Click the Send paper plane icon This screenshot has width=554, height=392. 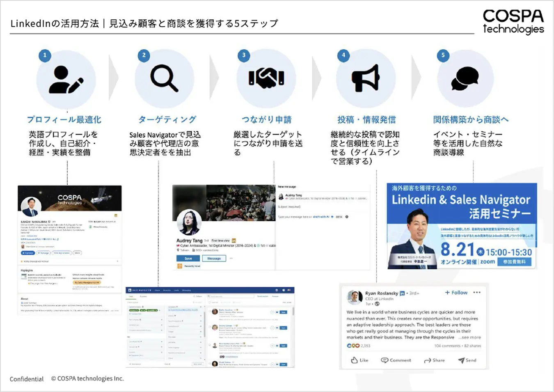tap(467, 360)
